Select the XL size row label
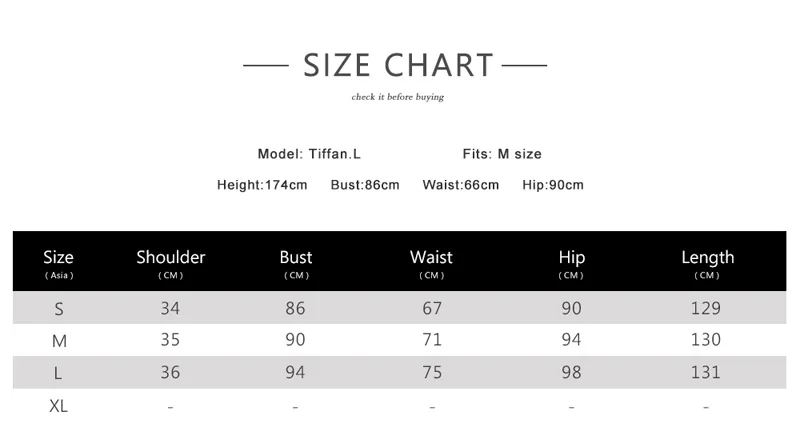The image size is (800, 423). point(59,406)
